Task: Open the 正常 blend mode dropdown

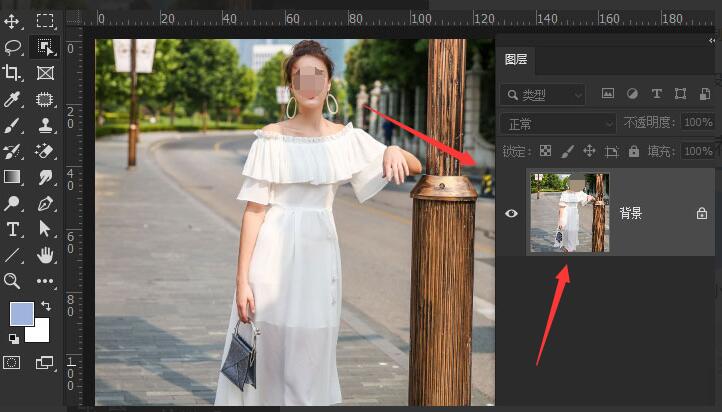Action: (558, 123)
